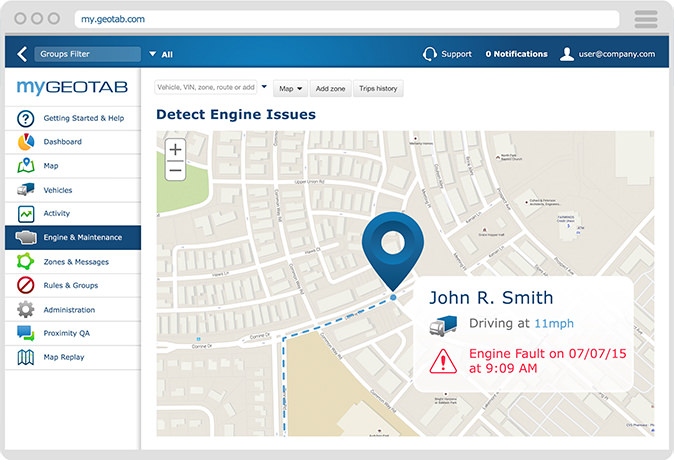Click the Dashboard pie chart icon
The image size is (674, 460).
(x=26, y=142)
